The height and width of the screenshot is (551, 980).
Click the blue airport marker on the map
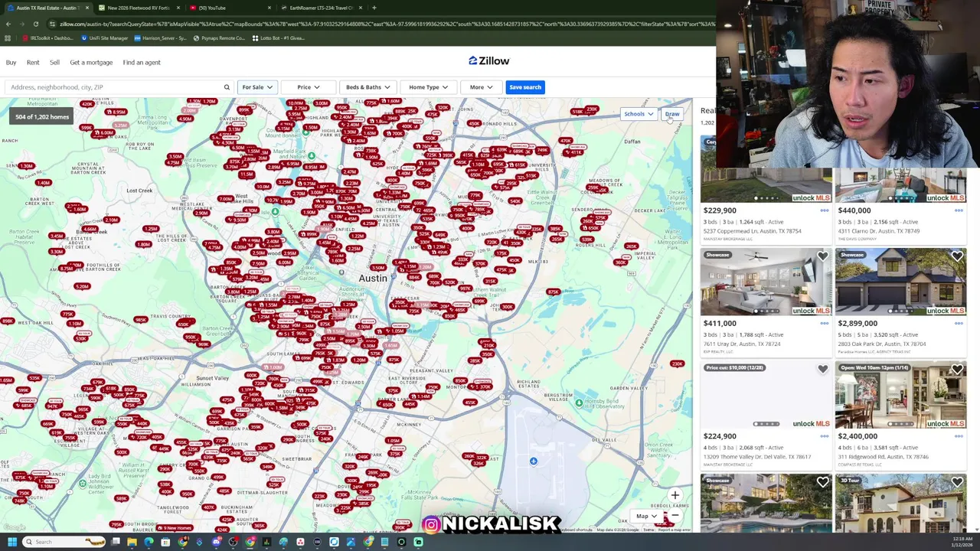[x=534, y=461]
